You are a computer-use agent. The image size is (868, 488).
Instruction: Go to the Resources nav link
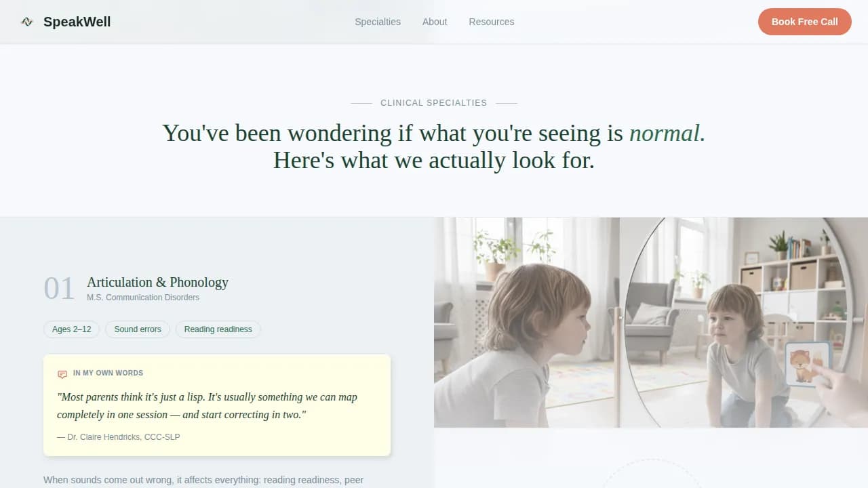[x=492, y=22]
